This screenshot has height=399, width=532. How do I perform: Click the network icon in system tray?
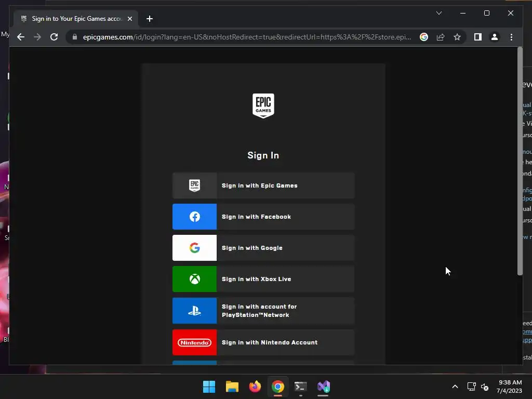(471, 387)
